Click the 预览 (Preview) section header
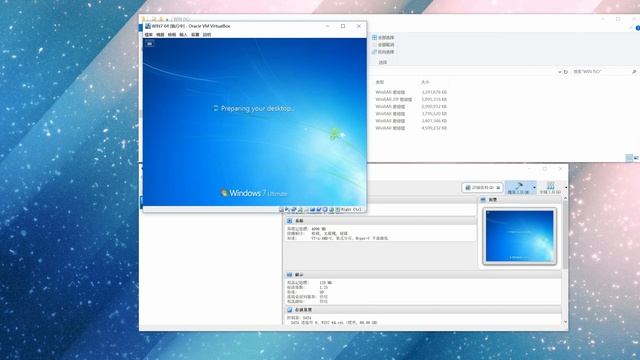640x360 pixels. 520,200
